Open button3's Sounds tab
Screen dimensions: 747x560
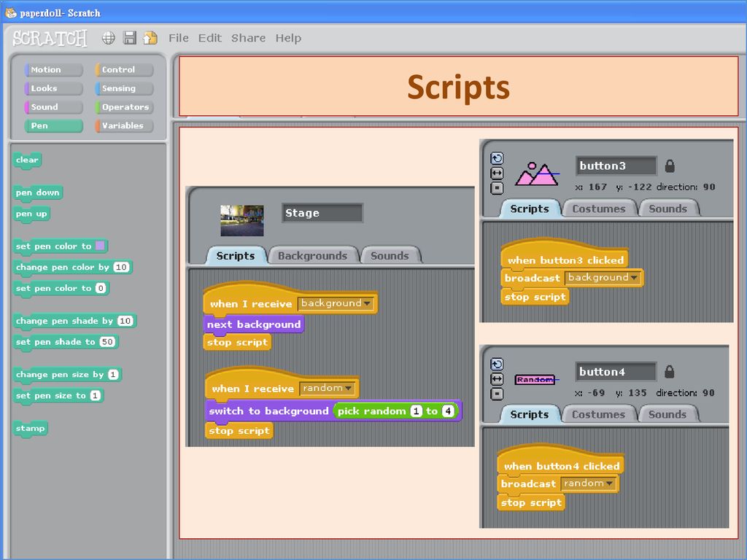[x=668, y=209]
